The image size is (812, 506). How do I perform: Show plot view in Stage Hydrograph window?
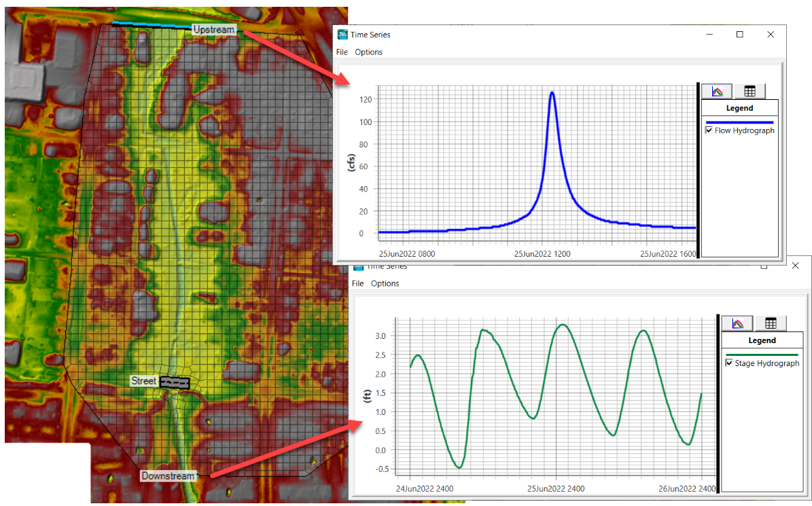click(737, 323)
